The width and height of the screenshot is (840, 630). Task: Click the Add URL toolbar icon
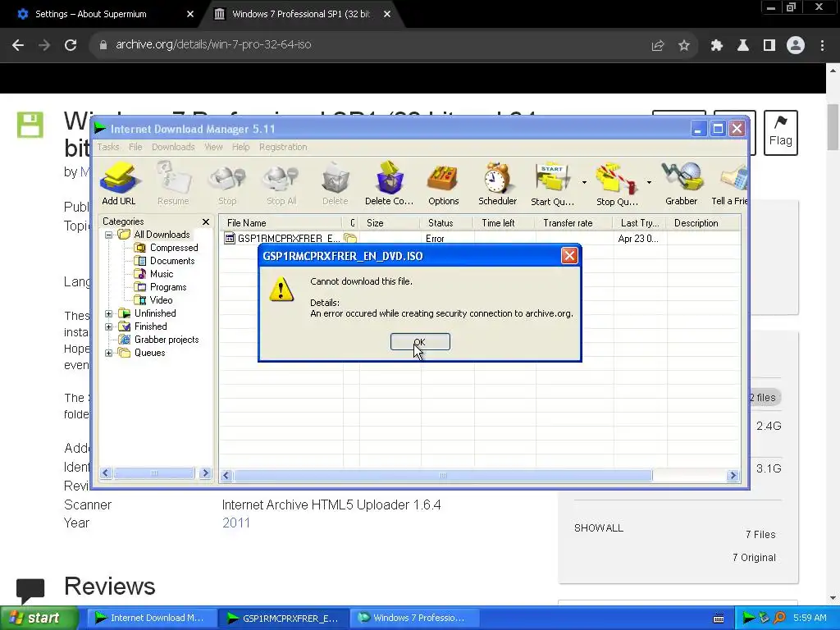click(119, 184)
